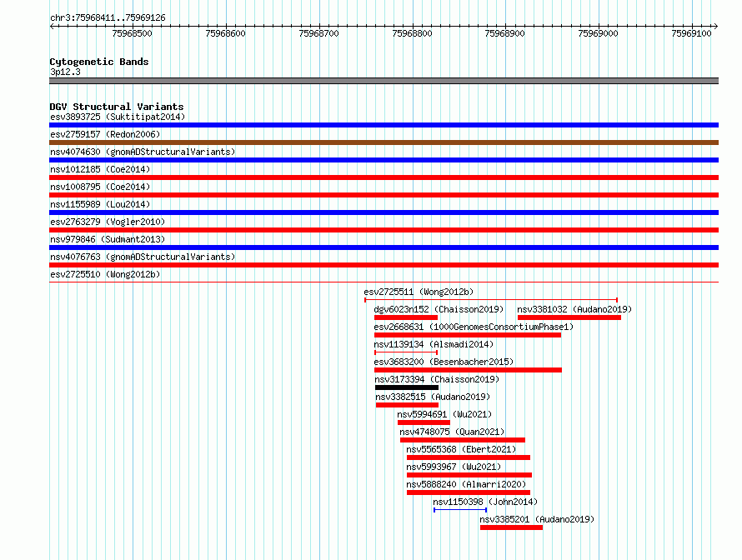Viewport: 742px width, 560px height.
Task: Click the Cytogenetic Bands track title
Action: pos(99,62)
